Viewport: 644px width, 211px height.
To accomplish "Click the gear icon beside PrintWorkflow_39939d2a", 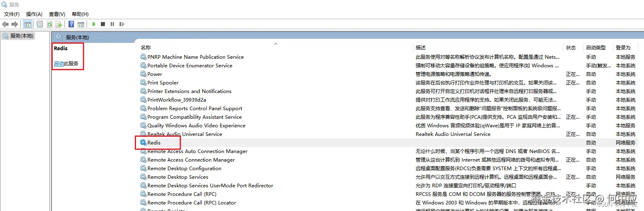I will tap(143, 100).
